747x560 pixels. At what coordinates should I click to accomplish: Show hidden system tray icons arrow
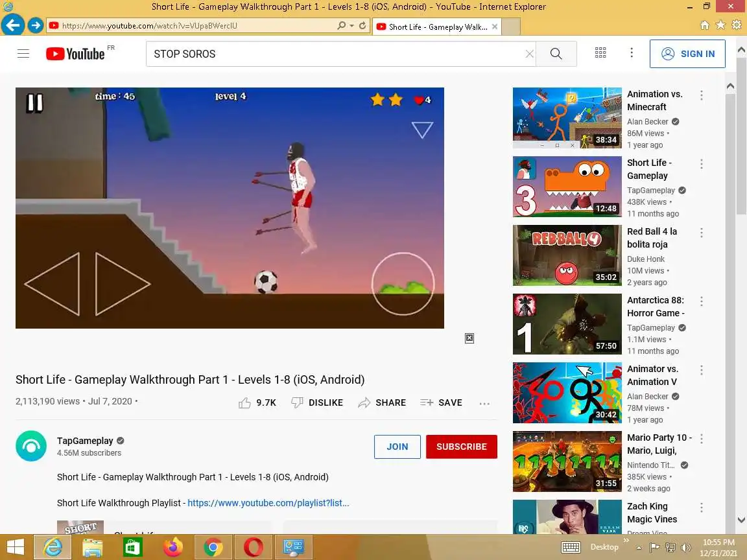(x=639, y=548)
